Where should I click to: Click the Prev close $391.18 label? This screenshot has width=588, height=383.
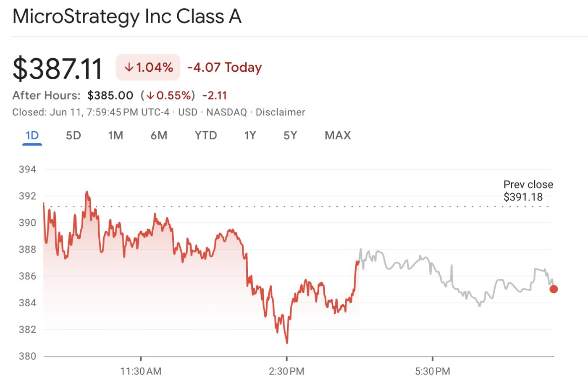(x=528, y=190)
